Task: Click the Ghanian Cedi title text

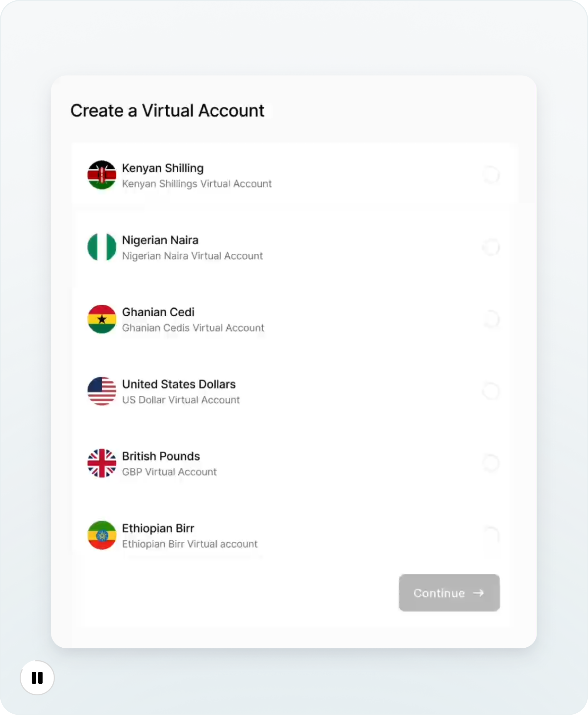Action: click(158, 312)
